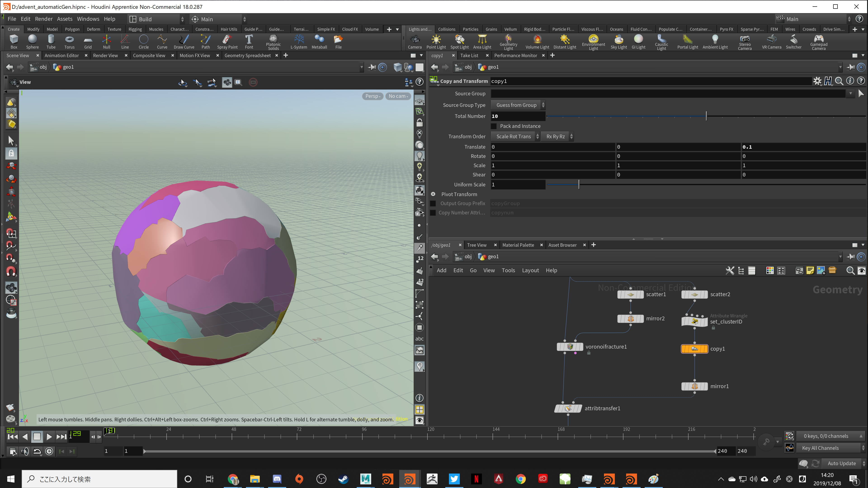This screenshot has height=488, width=868.
Task: Open the Render menu
Action: (x=43, y=19)
